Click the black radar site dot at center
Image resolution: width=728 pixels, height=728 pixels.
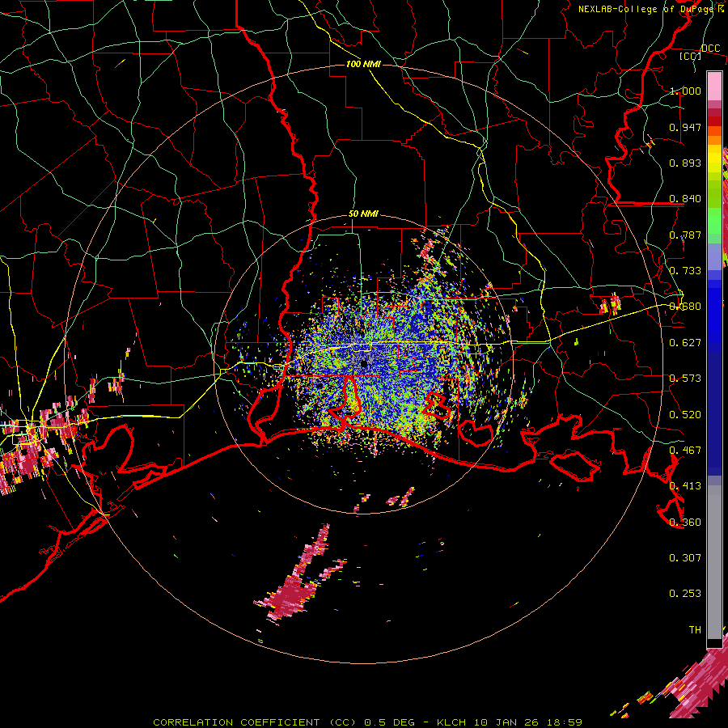point(364,364)
